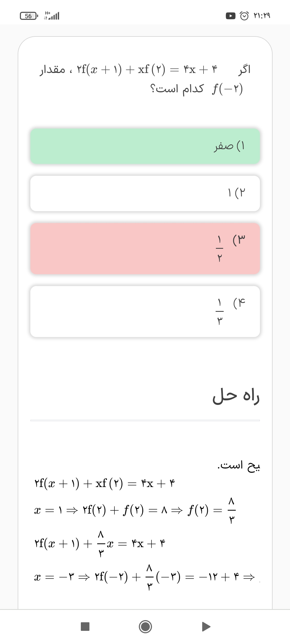The height and width of the screenshot is (644, 290).
Task: Tap the "یح است." solution text
Action: click(238, 466)
